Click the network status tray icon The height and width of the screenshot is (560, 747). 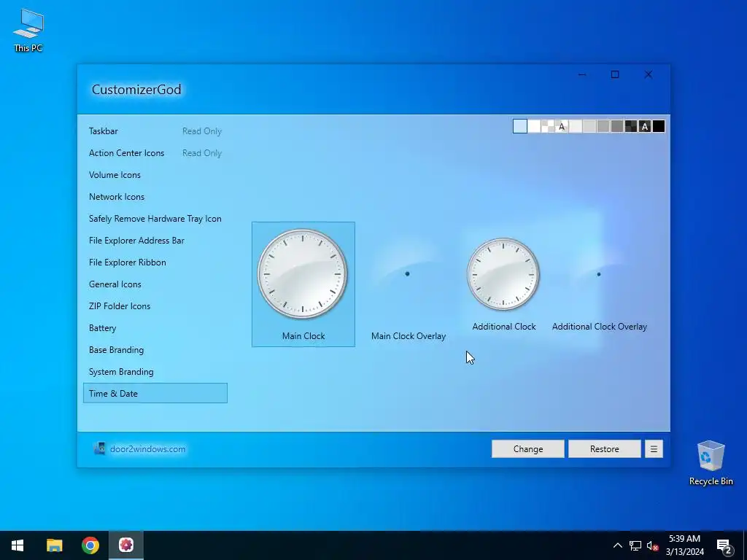pos(635,545)
